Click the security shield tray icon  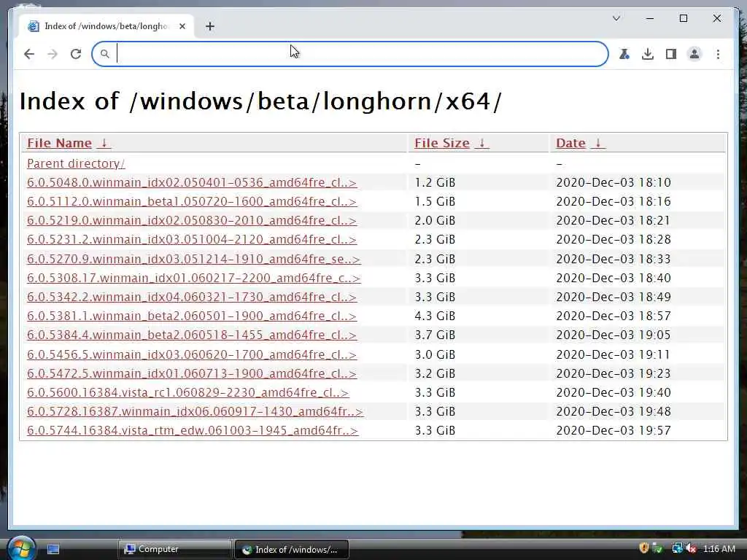tap(644, 548)
